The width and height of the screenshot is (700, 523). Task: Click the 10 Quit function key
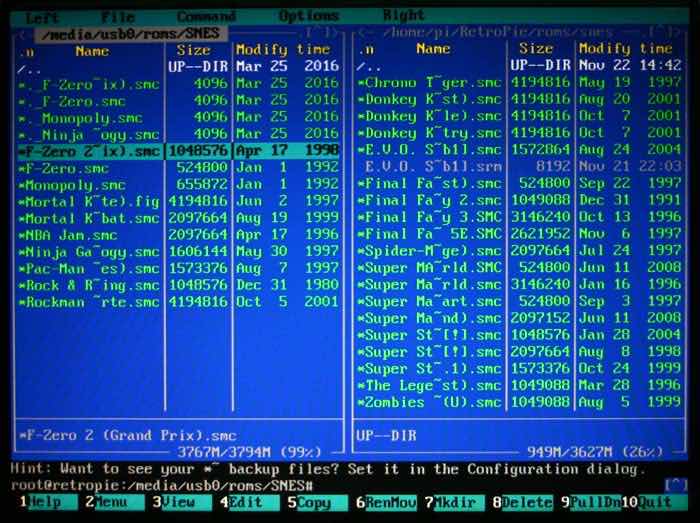click(x=654, y=502)
